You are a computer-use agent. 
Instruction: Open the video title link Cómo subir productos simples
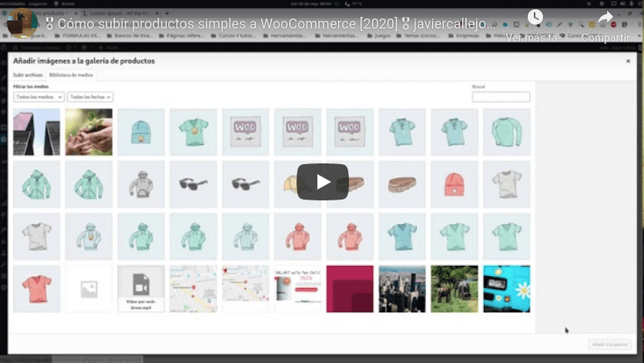(270, 24)
